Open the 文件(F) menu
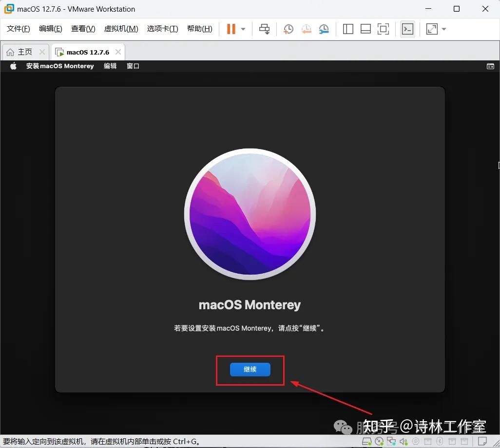500x448 pixels. pos(19,29)
